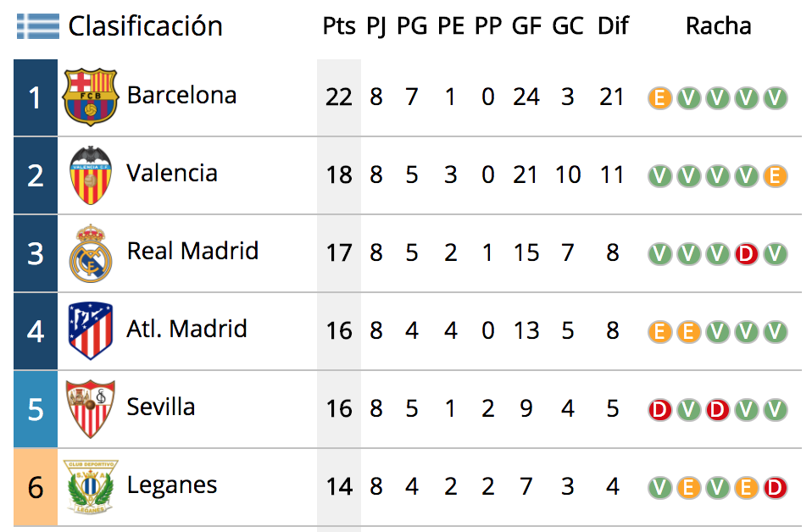Sort by the Dif column header

[x=613, y=26]
